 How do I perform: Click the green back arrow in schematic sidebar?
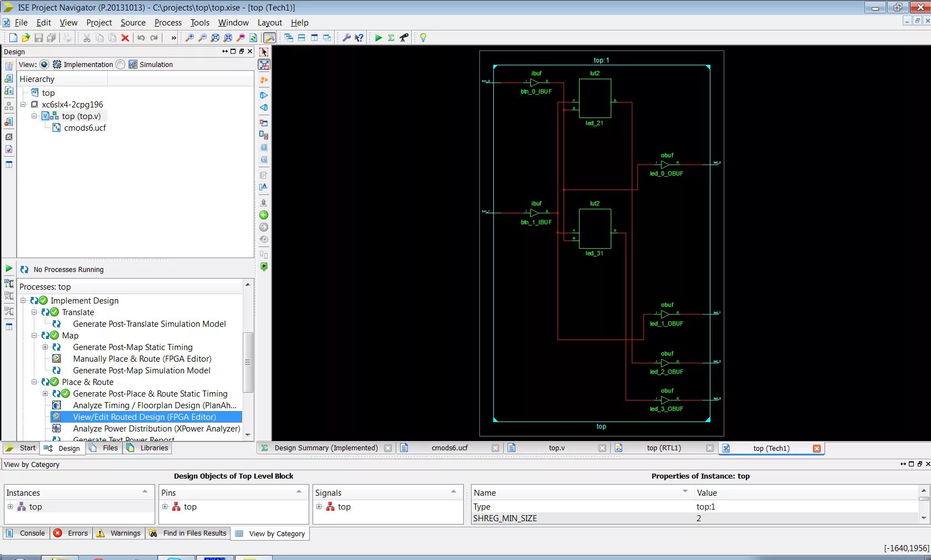point(264,215)
